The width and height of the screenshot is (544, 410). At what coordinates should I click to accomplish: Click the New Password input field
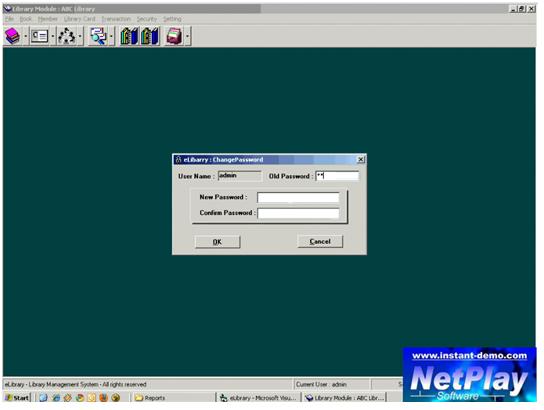click(298, 198)
